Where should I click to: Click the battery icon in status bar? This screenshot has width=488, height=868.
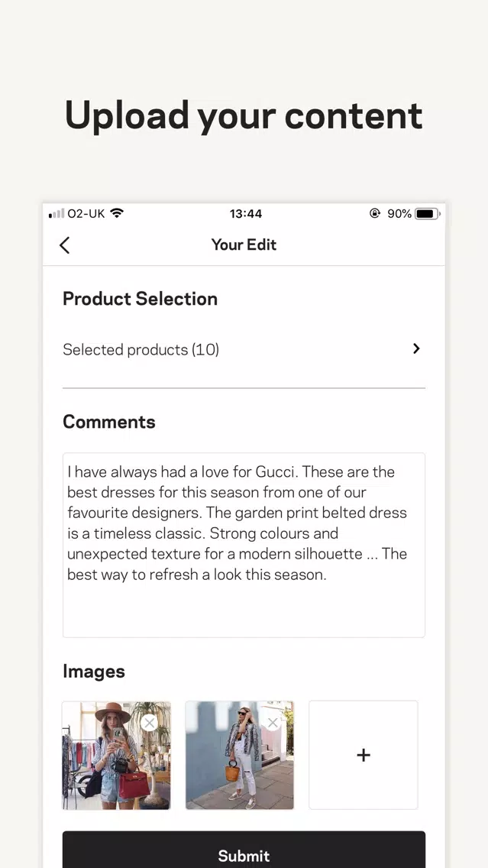pyautogui.click(x=427, y=214)
